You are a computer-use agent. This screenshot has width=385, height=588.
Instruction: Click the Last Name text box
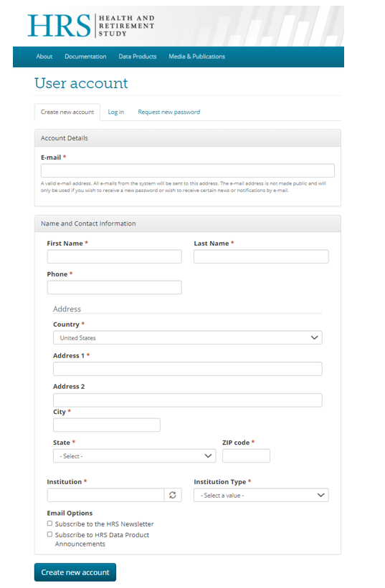tap(261, 256)
